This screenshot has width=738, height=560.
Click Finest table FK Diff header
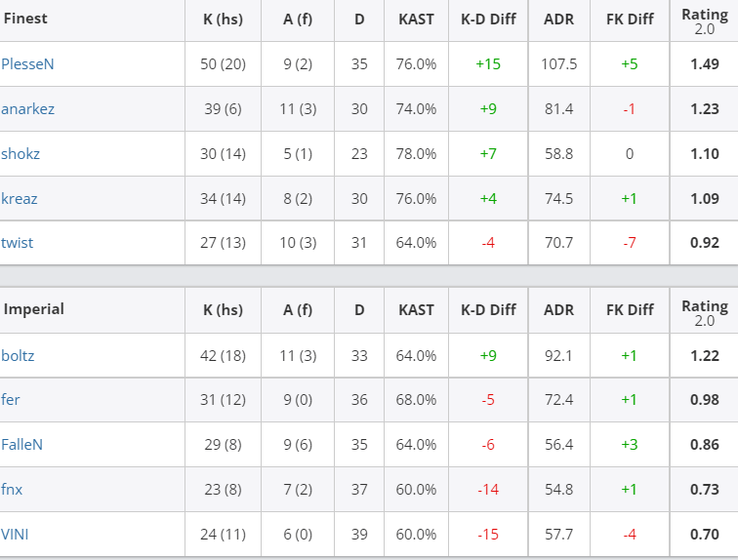630,20
